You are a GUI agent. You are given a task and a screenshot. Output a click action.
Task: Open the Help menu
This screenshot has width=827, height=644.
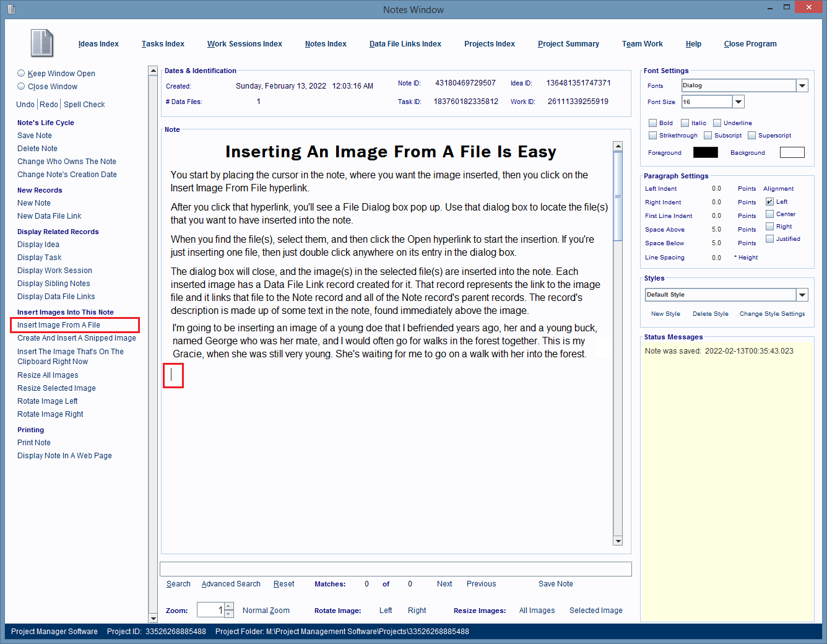coord(693,44)
